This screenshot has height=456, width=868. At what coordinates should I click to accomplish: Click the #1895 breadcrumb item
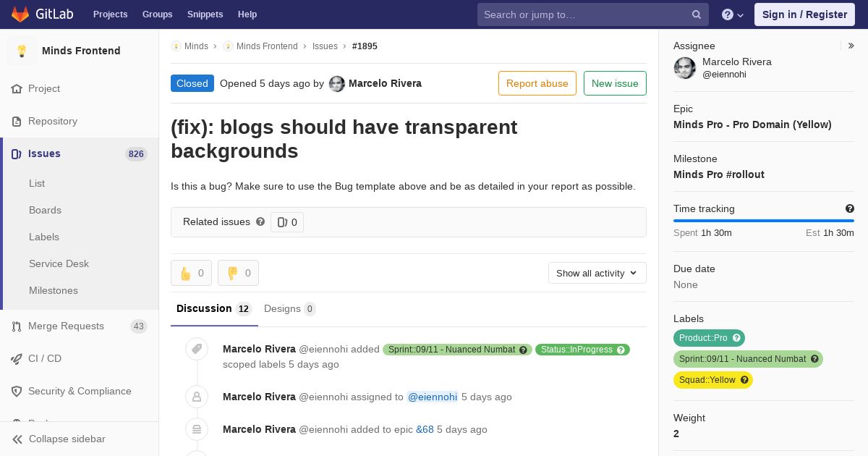click(x=365, y=46)
